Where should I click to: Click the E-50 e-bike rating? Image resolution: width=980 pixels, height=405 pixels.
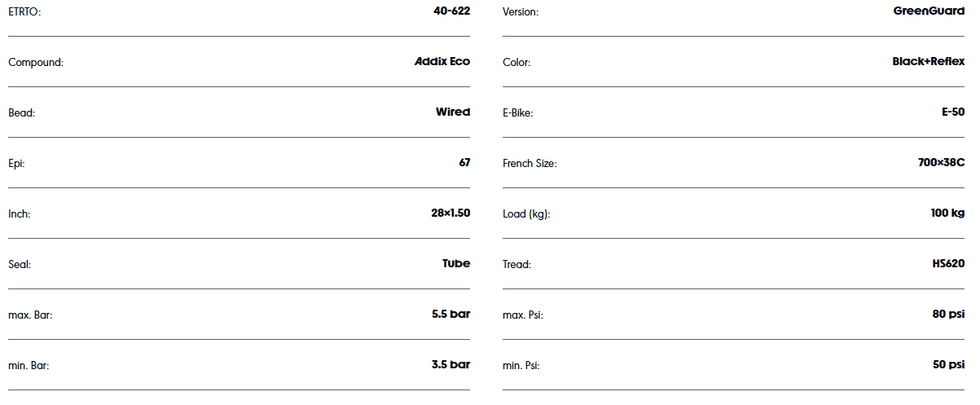(x=952, y=112)
